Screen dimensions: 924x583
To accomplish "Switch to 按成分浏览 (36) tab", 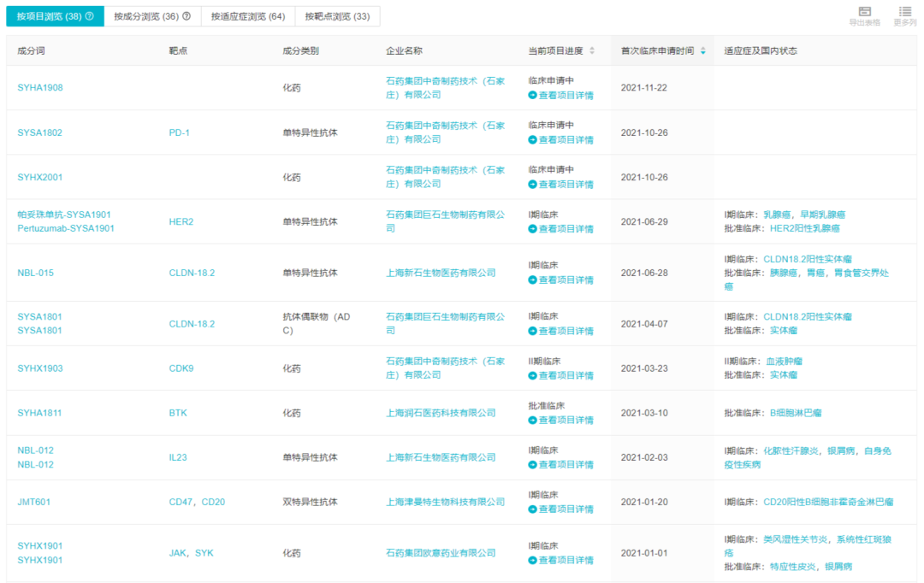I will pyautogui.click(x=152, y=16).
